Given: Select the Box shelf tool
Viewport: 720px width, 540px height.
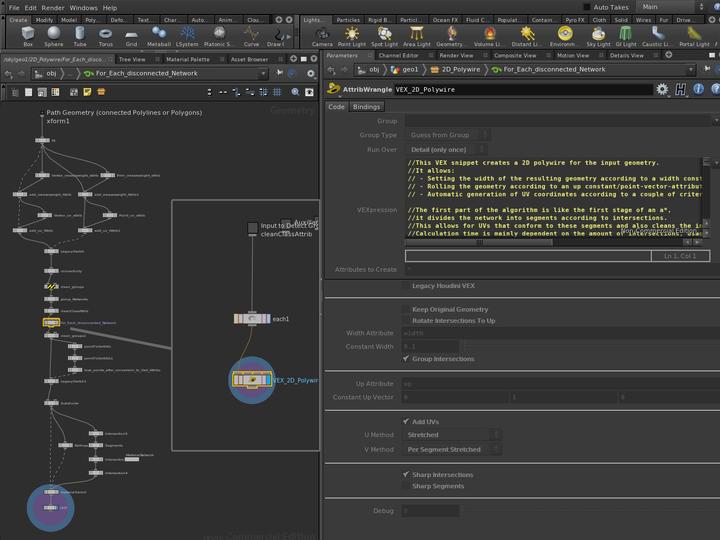Looking at the screenshot, I should pos(27,36).
